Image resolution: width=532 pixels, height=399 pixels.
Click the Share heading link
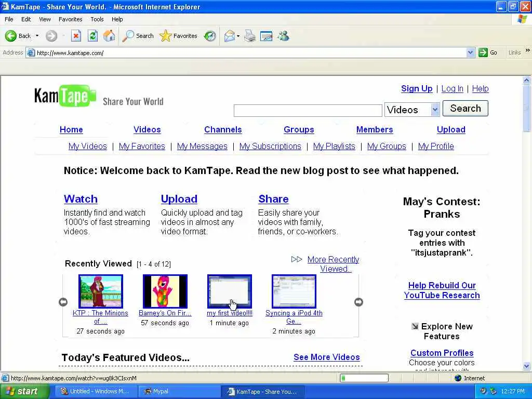point(273,199)
